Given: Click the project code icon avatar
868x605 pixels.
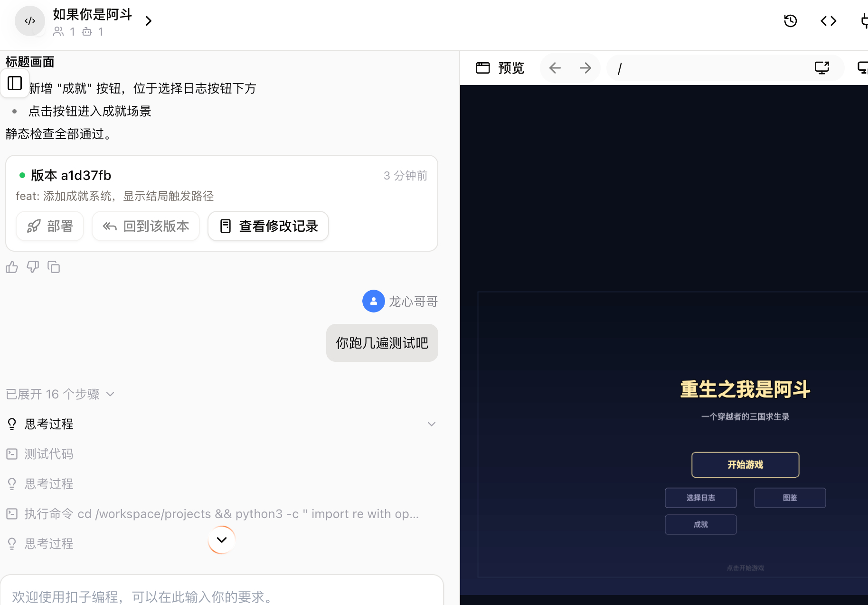Looking at the screenshot, I should (x=30, y=21).
